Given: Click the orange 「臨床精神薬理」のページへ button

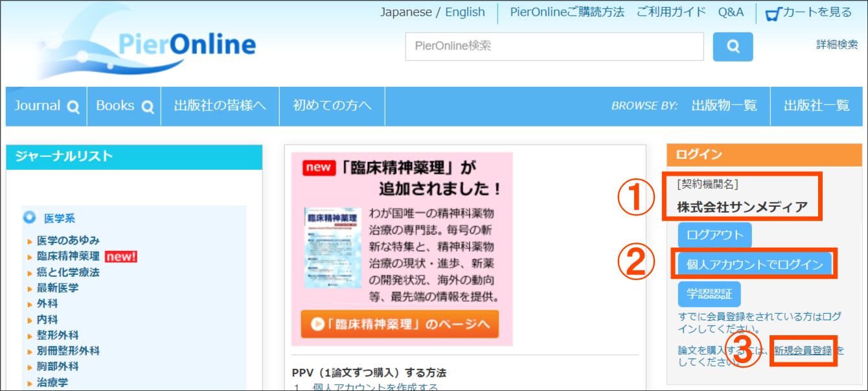Looking at the screenshot, I should 400,324.
